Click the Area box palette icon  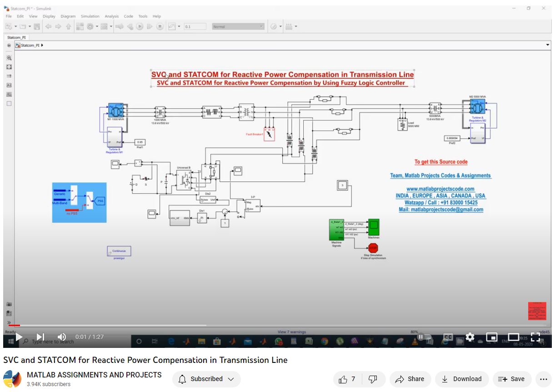coord(9,104)
